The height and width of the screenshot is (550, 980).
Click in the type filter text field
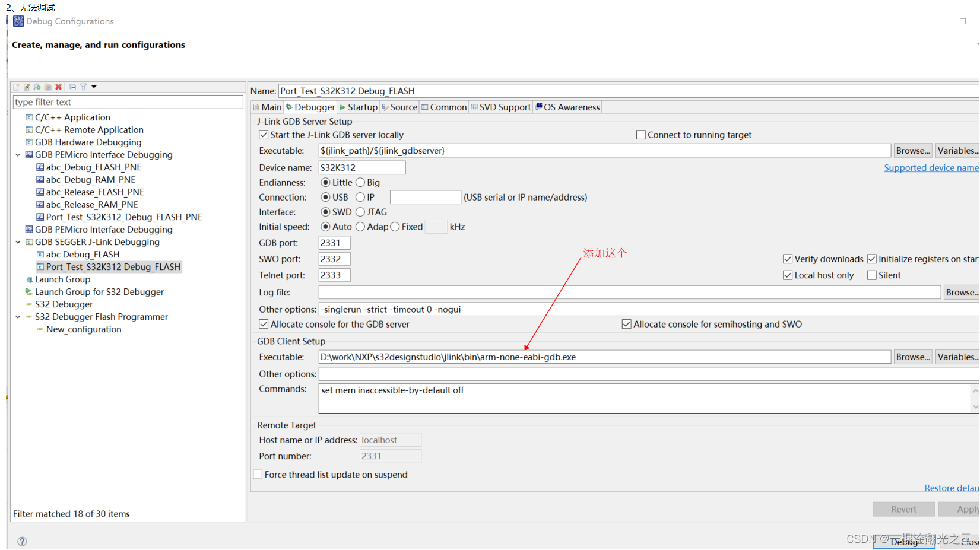[128, 102]
